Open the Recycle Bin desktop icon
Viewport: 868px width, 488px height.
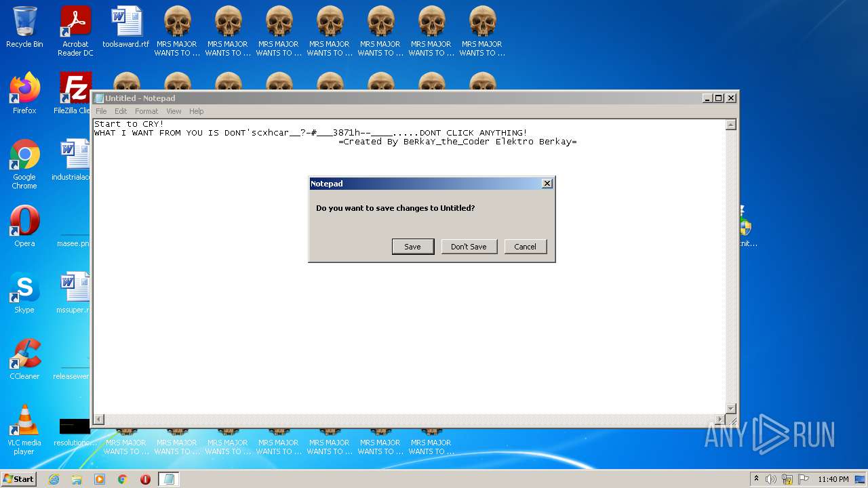[24, 28]
